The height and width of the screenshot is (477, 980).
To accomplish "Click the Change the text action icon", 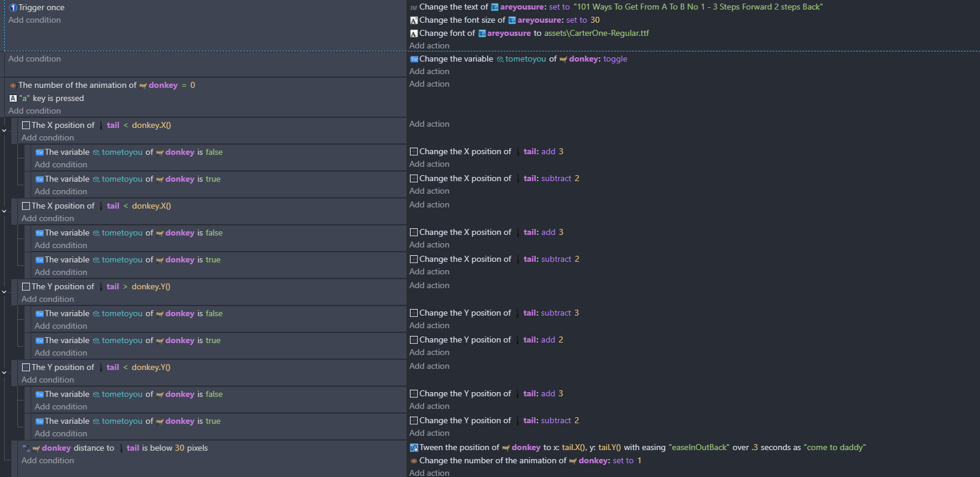I will 414,7.
